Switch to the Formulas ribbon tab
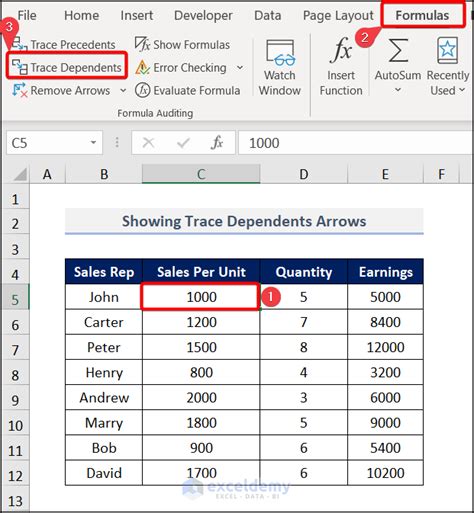This screenshot has height=513, width=474. 422,15
